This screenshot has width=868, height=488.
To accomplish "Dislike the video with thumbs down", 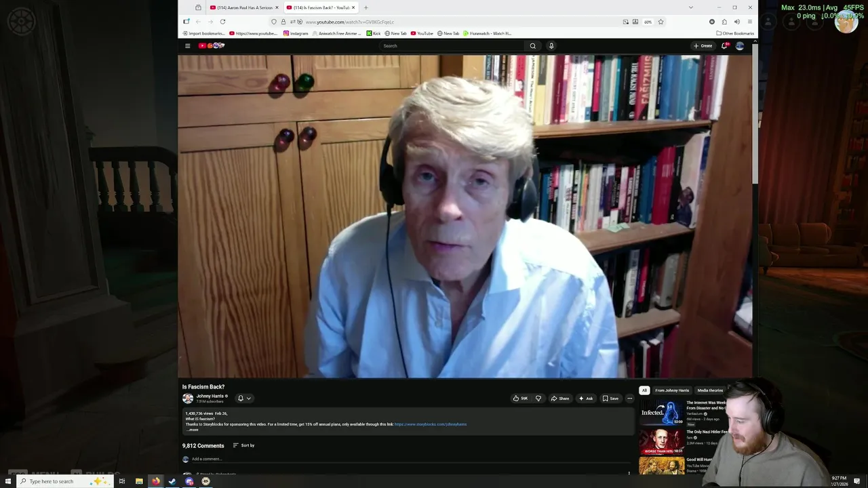I will click(538, 399).
